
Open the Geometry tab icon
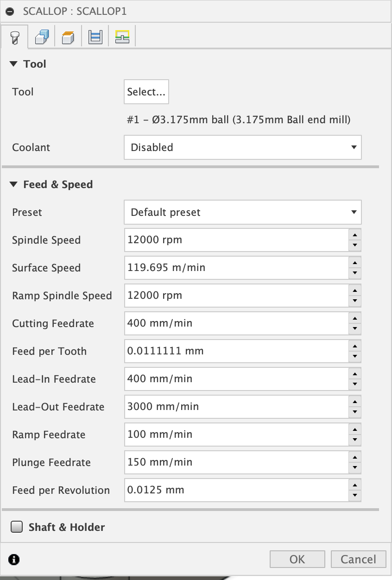pos(42,37)
